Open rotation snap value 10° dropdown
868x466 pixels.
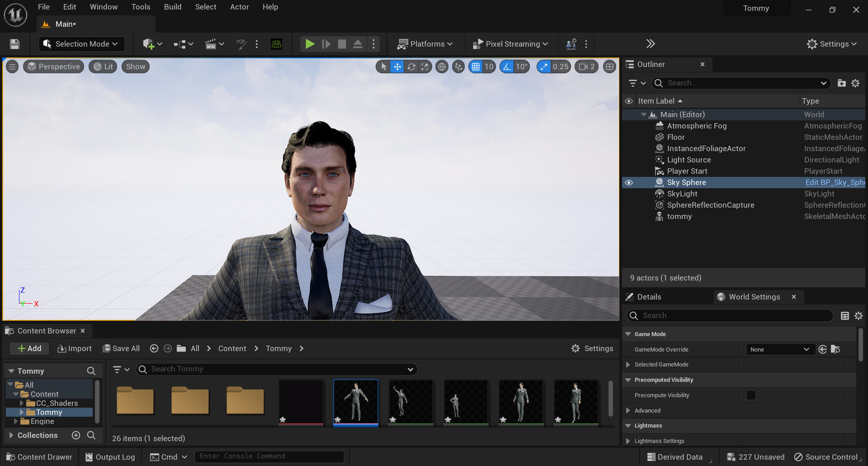pos(522,67)
